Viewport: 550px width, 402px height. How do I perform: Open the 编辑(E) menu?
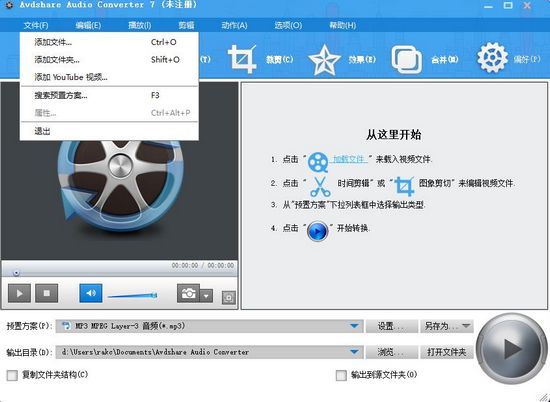(x=88, y=25)
